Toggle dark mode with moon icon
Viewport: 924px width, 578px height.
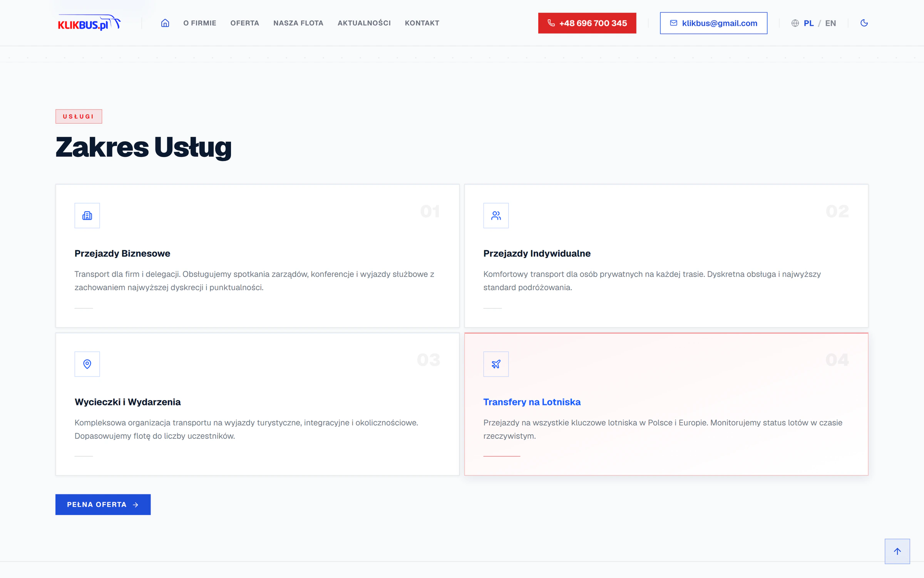(x=864, y=23)
